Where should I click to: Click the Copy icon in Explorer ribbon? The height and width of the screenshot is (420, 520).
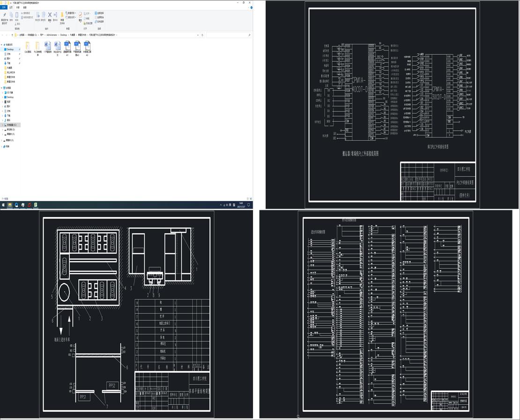coord(11,15)
